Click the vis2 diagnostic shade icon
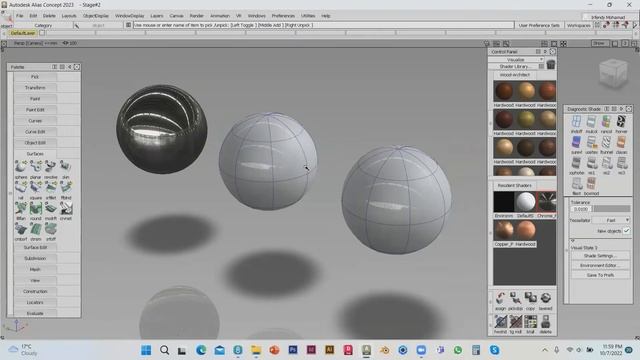This screenshot has width=640, height=360. [607, 163]
